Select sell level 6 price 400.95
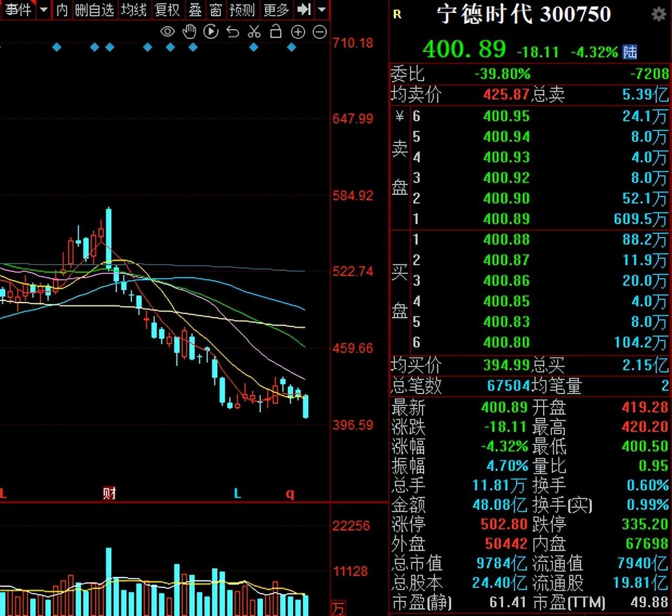Image resolution: width=672 pixels, height=616 pixels. (x=506, y=116)
